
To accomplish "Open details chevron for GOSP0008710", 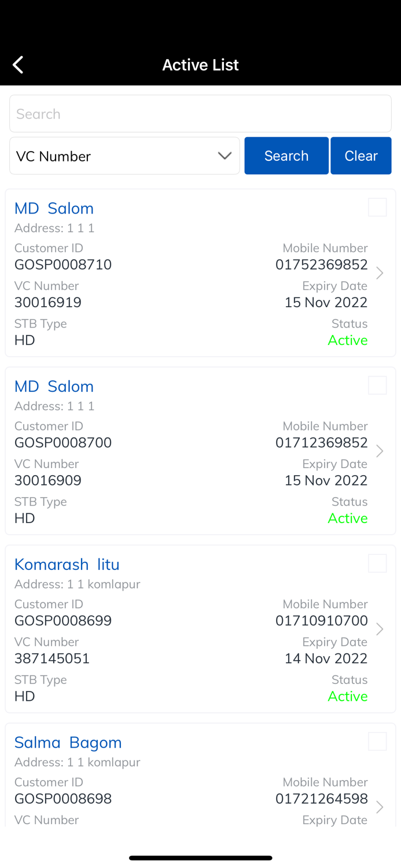I will click(380, 273).
